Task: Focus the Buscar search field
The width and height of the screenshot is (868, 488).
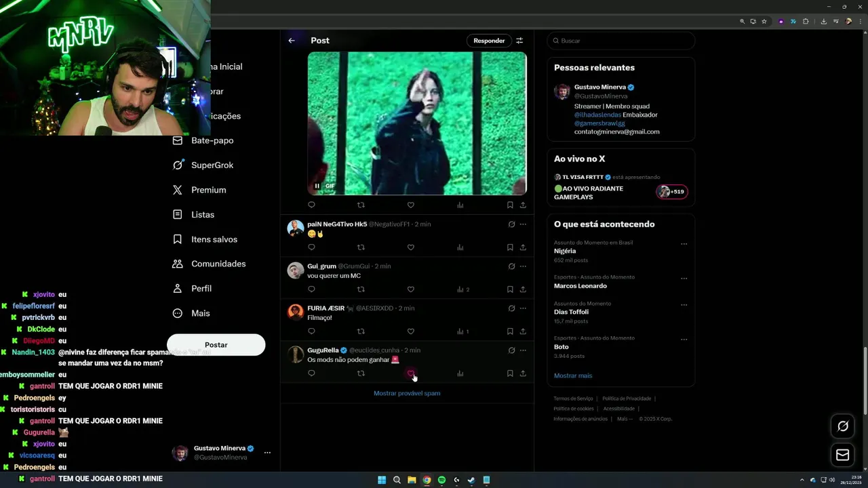Action: click(621, 41)
